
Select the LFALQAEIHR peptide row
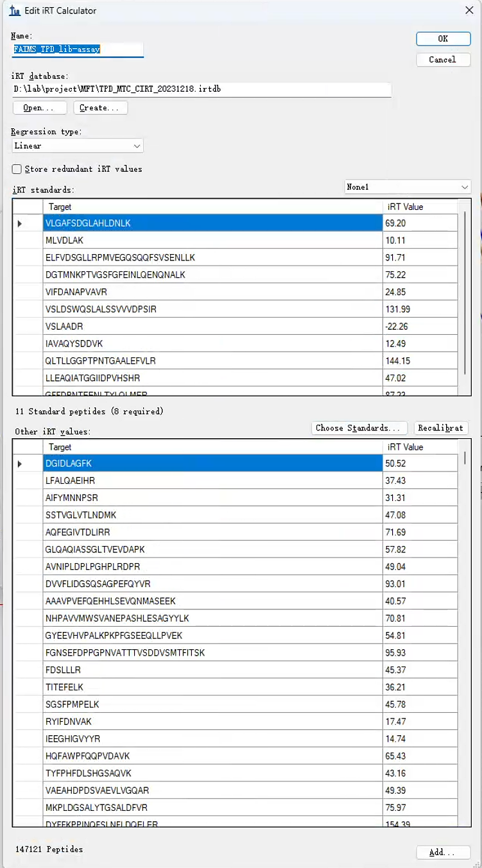tap(212, 481)
